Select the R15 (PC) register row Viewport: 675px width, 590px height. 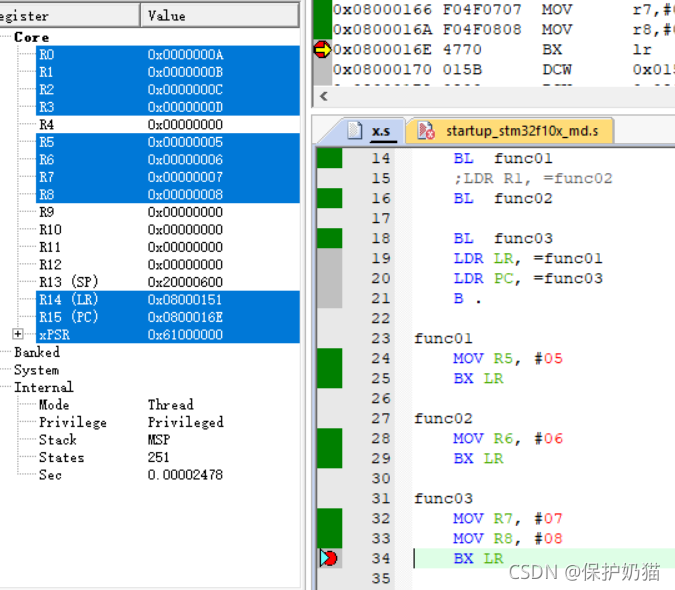[168, 317]
